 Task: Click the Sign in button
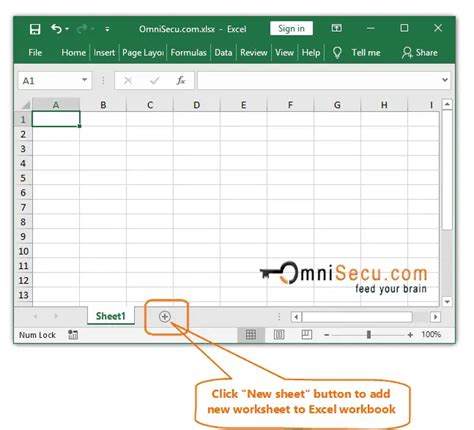click(x=291, y=29)
